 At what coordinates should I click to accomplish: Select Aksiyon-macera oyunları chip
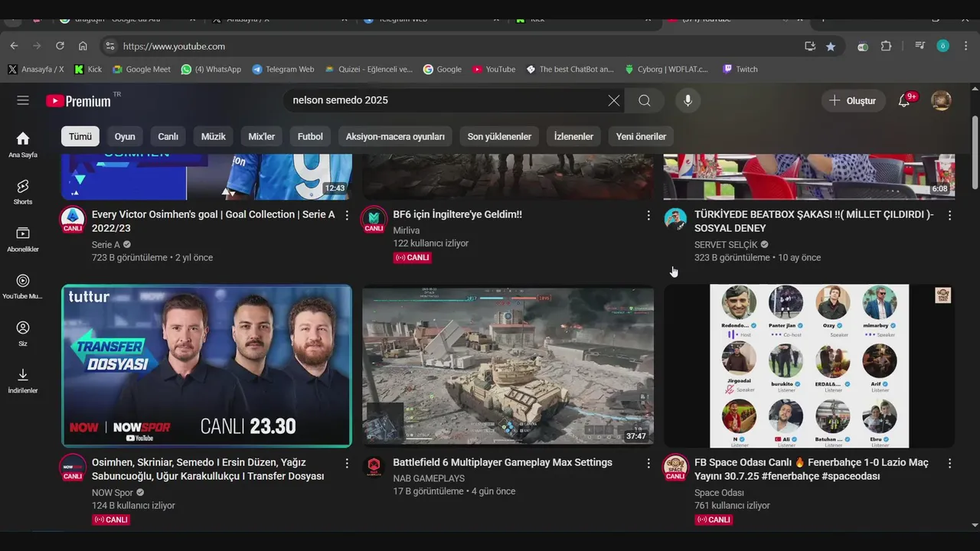(395, 136)
